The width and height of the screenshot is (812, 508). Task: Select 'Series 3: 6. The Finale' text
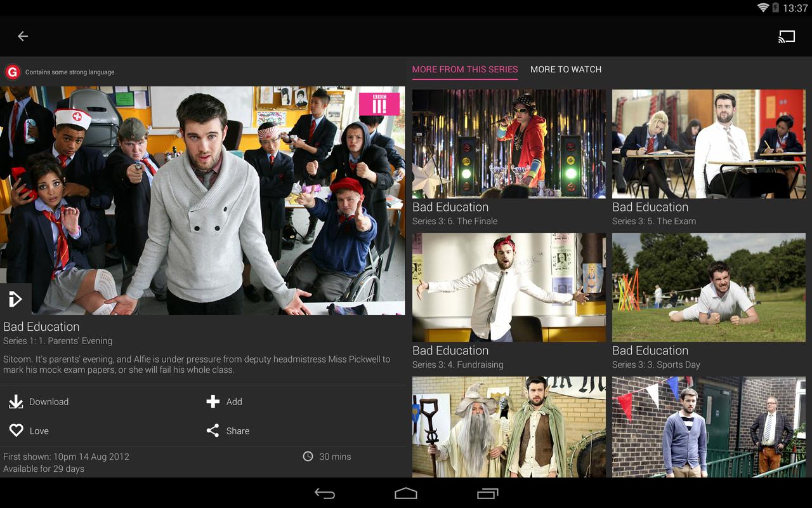click(x=455, y=221)
